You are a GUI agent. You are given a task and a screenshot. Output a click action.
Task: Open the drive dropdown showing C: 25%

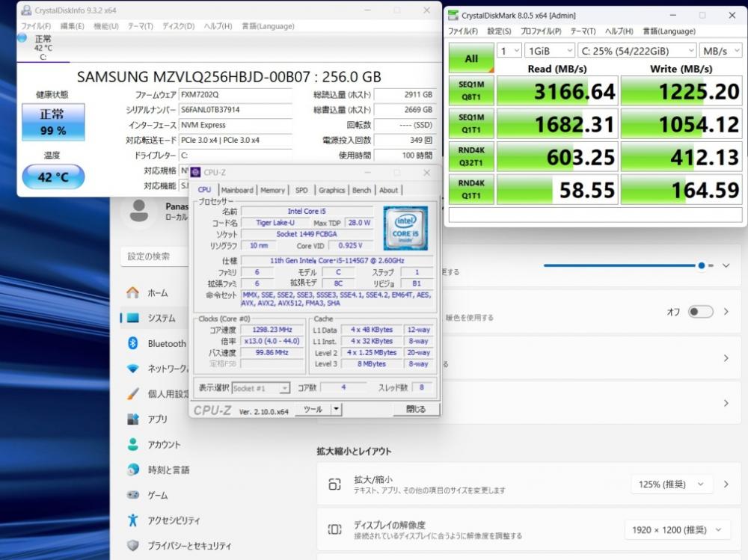637,51
